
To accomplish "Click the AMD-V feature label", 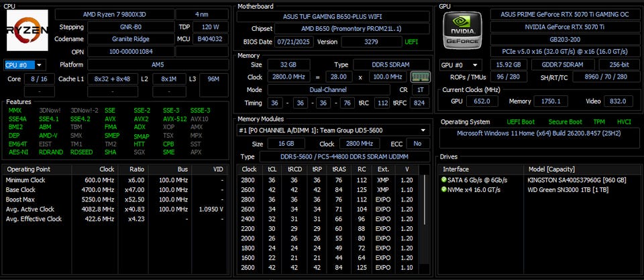I will click(48, 135).
